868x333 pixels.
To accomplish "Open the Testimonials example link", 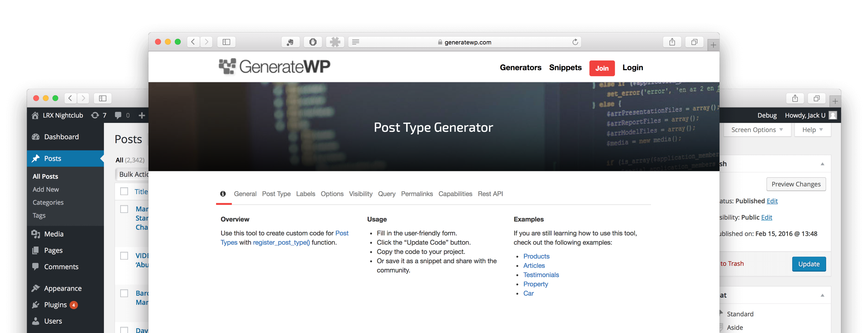I will coord(541,275).
